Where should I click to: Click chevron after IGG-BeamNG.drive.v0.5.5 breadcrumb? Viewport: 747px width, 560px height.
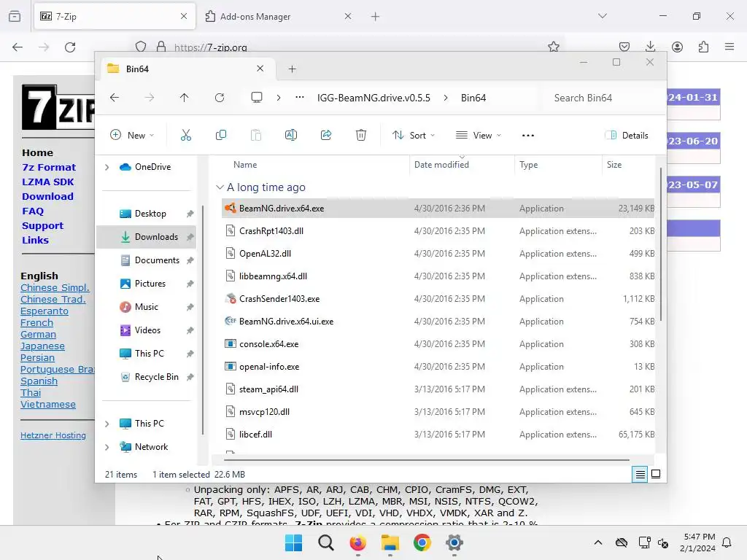click(x=446, y=98)
